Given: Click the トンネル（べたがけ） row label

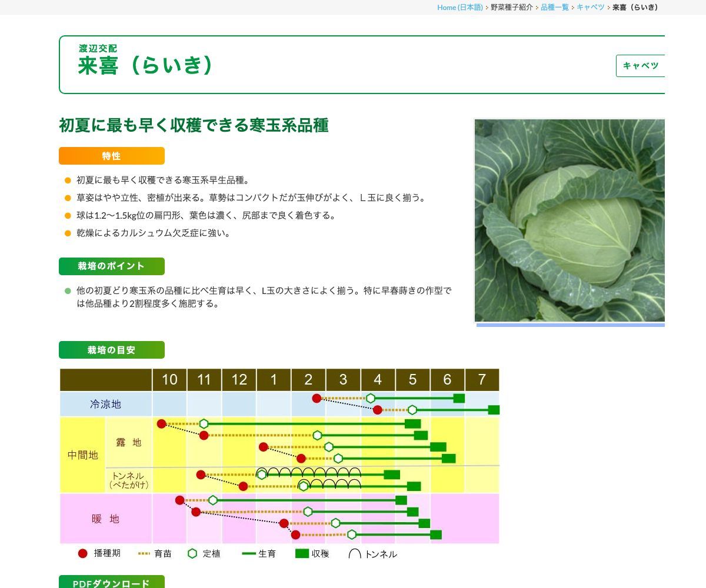Looking at the screenshot, I should tap(128, 480).
